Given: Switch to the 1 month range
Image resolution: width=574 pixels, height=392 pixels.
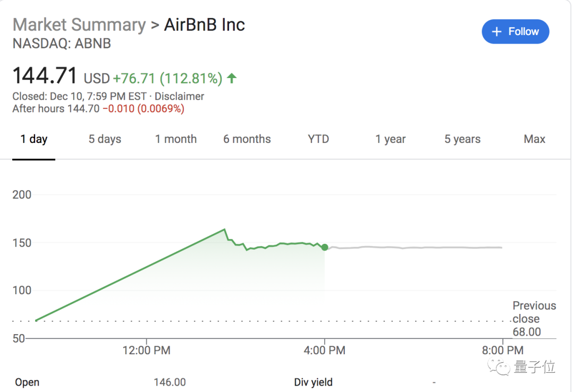Looking at the screenshot, I should (176, 139).
